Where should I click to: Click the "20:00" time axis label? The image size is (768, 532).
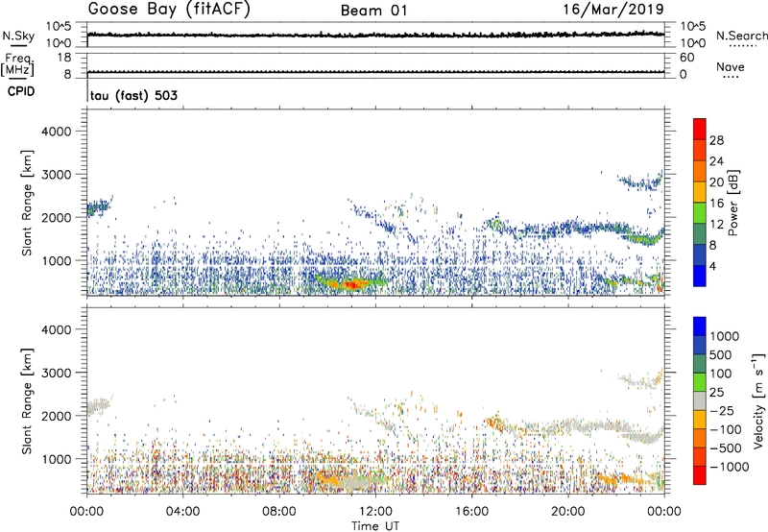tap(567, 512)
